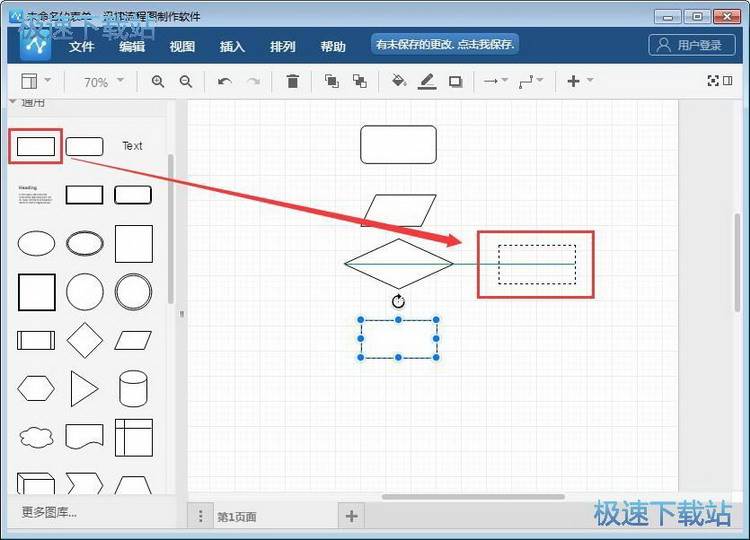Select the diamond shape in palette
750x540 pixels.
pos(85,340)
